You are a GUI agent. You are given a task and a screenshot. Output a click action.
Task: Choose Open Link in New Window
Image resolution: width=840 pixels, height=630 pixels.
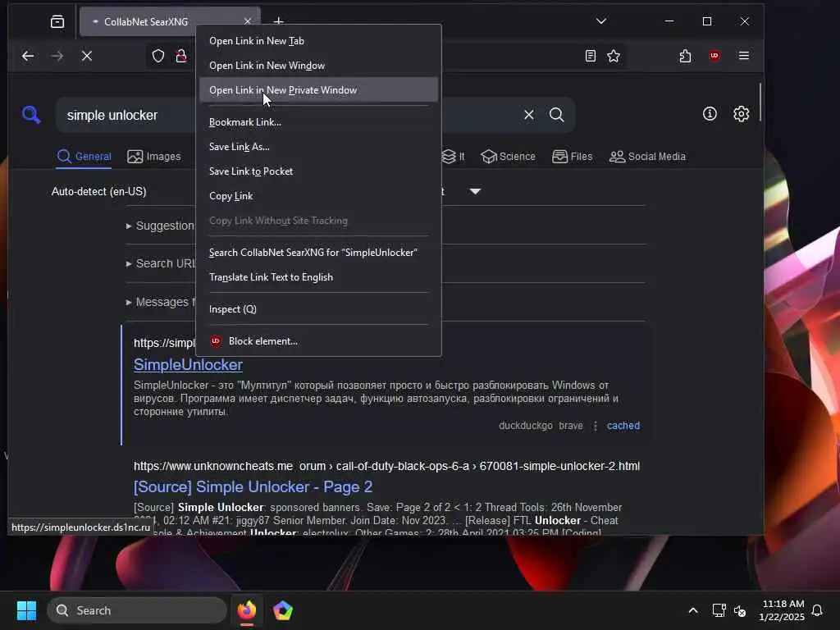(x=319, y=66)
